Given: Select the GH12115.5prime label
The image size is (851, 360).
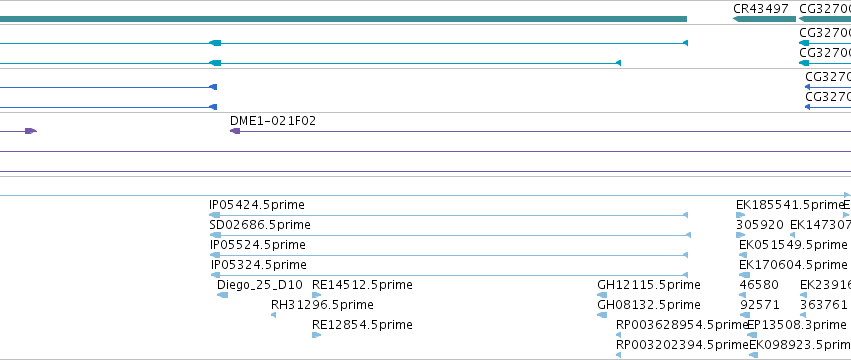Looking at the screenshot, I should (649, 285).
